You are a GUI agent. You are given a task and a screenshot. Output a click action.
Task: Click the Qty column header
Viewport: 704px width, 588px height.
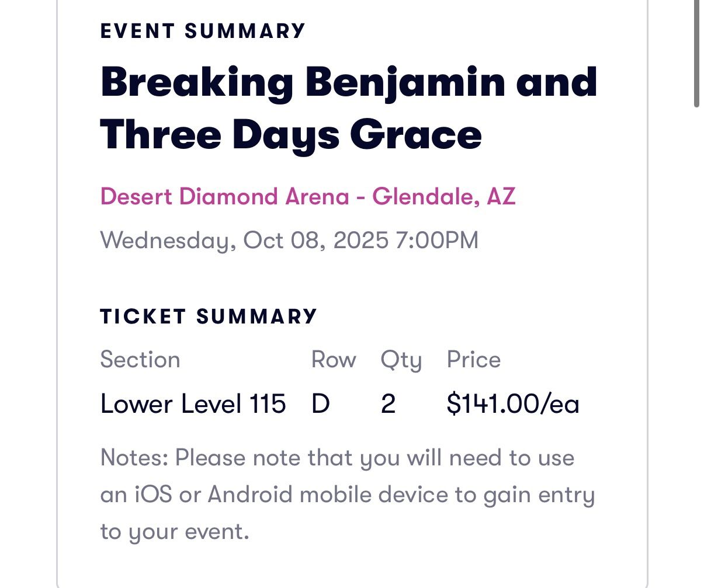click(401, 360)
